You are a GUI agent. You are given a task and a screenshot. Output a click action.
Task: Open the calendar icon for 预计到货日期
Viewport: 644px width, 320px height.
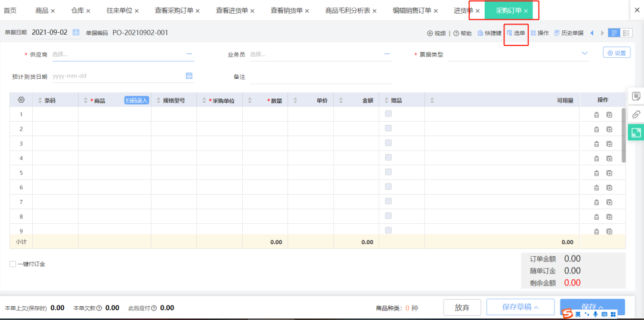[189, 76]
